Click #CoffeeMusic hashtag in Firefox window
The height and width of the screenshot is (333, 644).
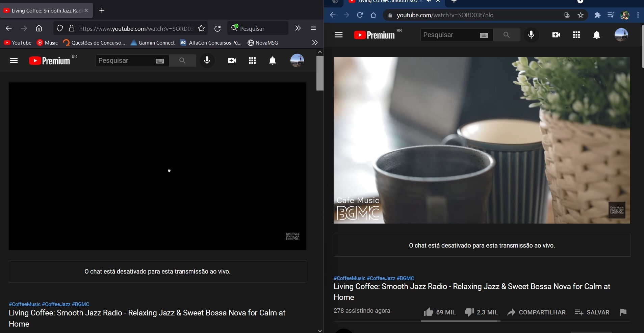coord(25,304)
